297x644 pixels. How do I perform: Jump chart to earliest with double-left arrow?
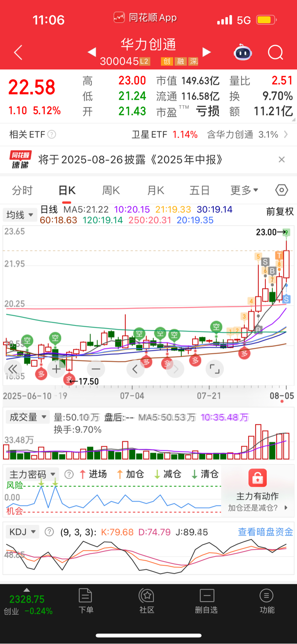coord(13,369)
